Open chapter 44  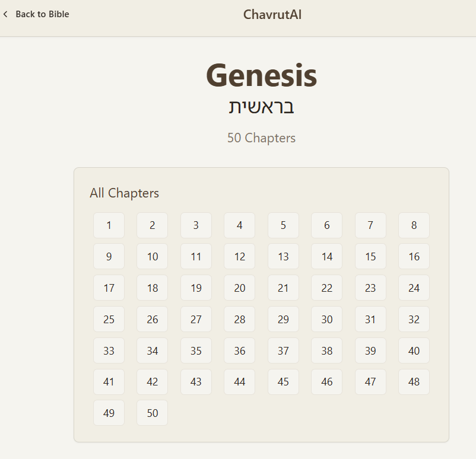tap(240, 382)
